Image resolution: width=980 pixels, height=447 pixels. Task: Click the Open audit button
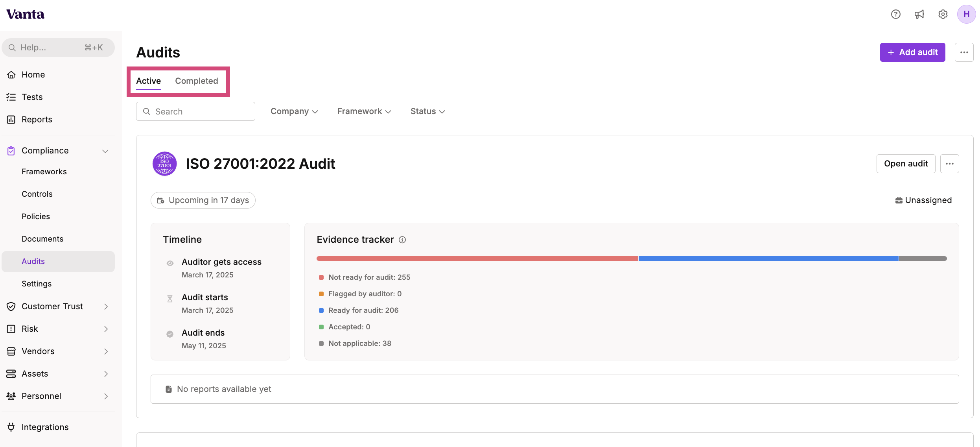[x=906, y=164]
